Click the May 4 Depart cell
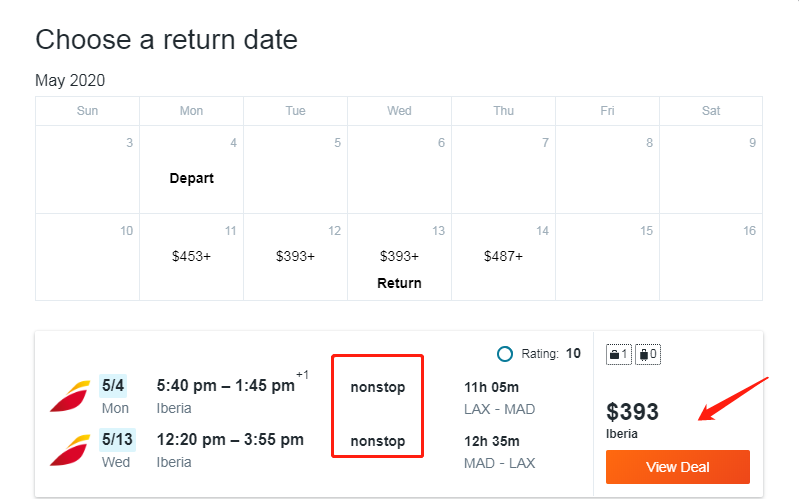 pyautogui.click(x=192, y=169)
